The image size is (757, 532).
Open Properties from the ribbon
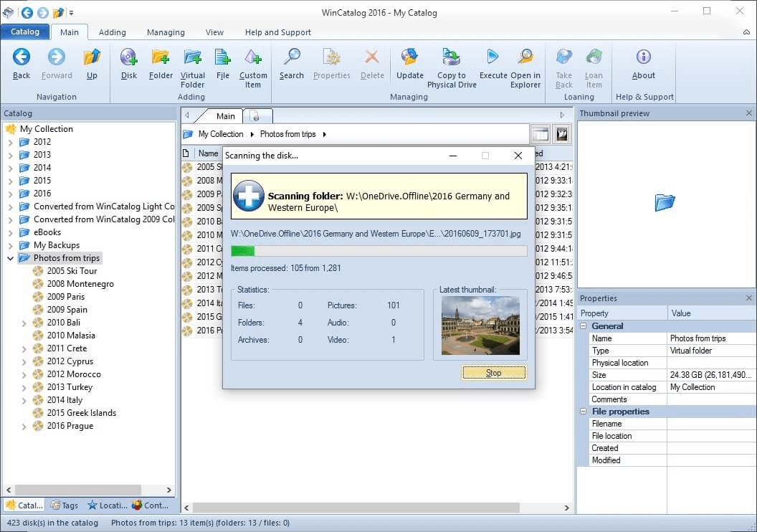(x=332, y=57)
